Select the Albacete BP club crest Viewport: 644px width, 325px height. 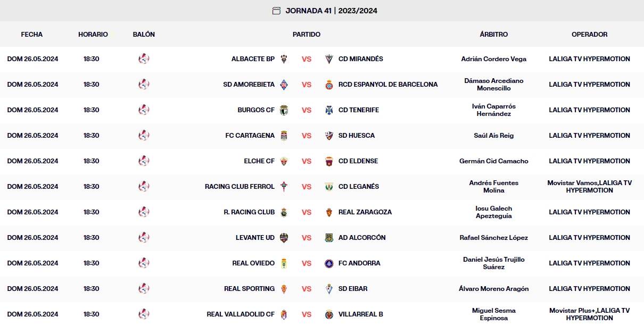(x=285, y=59)
